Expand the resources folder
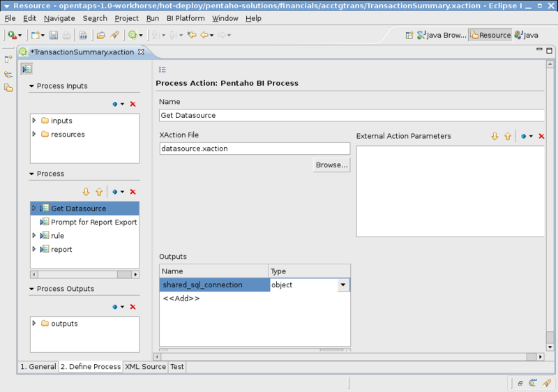 (34, 134)
